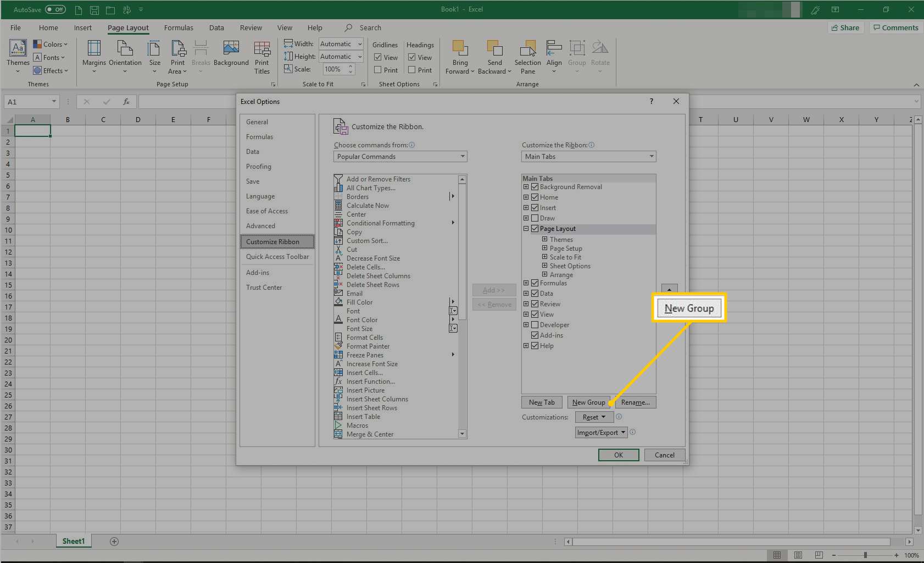Click Cancel in Excel Options
924x563 pixels.
pos(665,455)
